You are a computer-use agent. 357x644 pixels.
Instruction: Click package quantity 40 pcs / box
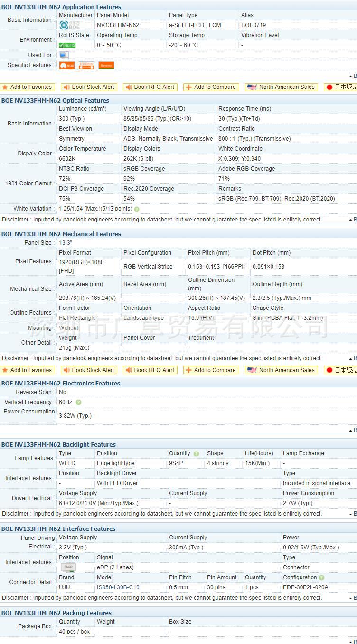coord(75,632)
